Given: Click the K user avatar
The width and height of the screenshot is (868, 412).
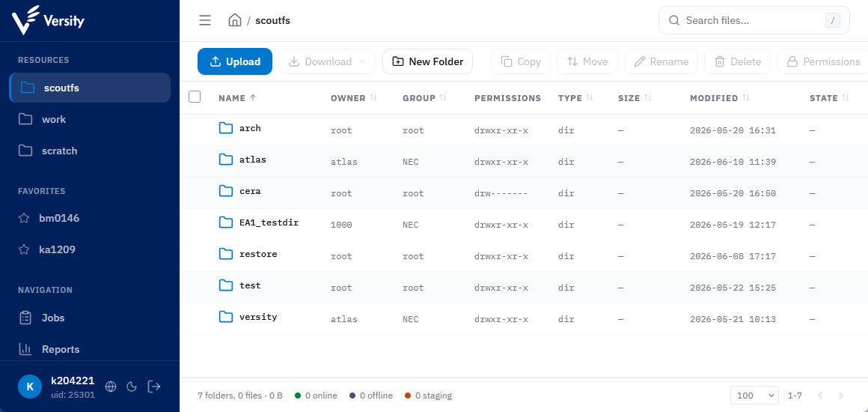Looking at the screenshot, I should pos(30,387).
